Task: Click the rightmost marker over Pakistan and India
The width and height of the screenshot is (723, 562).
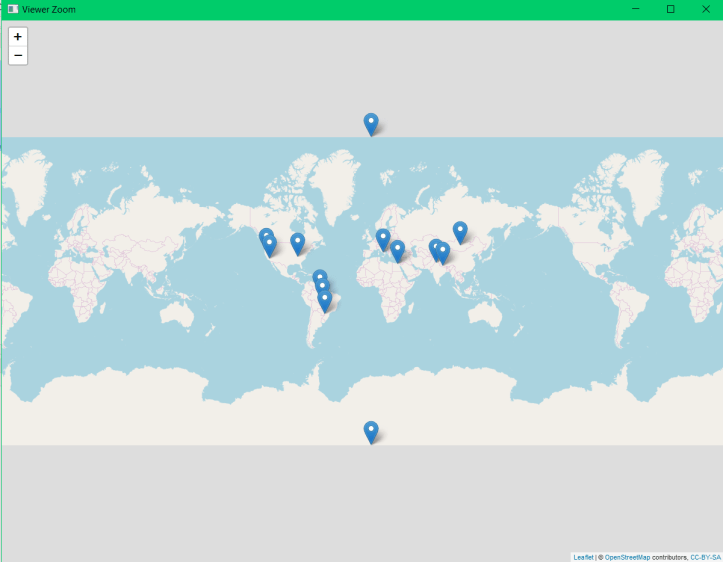Action: [443, 253]
